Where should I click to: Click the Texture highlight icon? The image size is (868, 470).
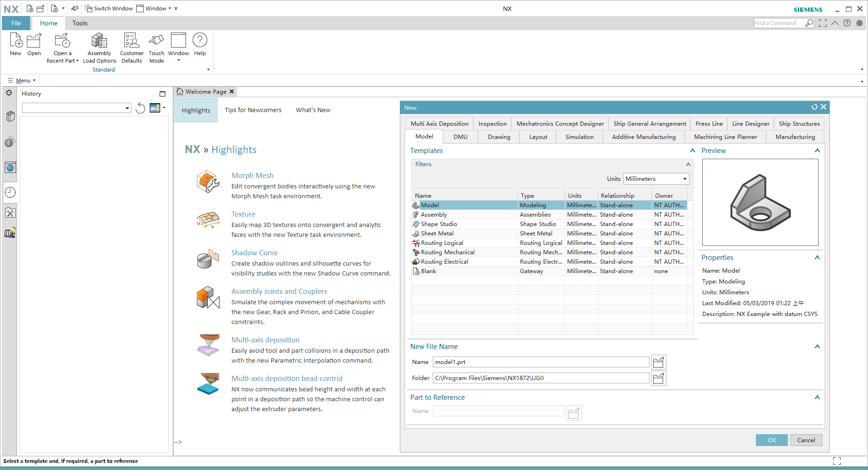[x=208, y=220]
